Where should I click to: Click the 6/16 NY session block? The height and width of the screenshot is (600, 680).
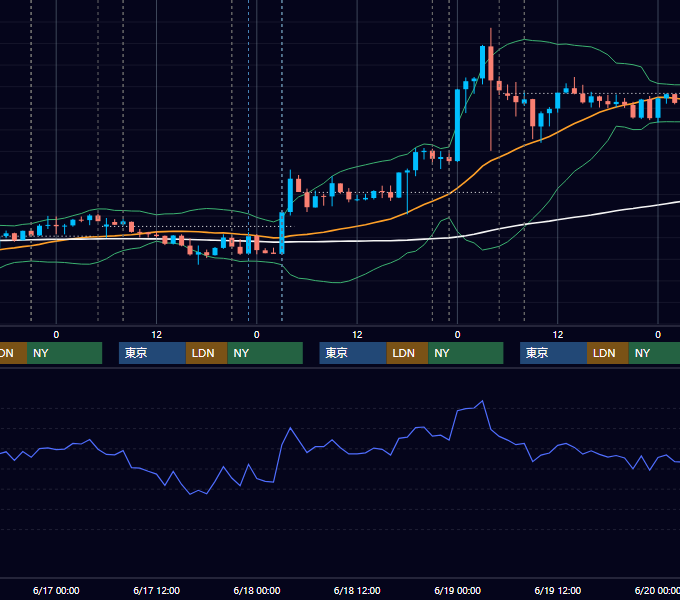[x=64, y=353]
